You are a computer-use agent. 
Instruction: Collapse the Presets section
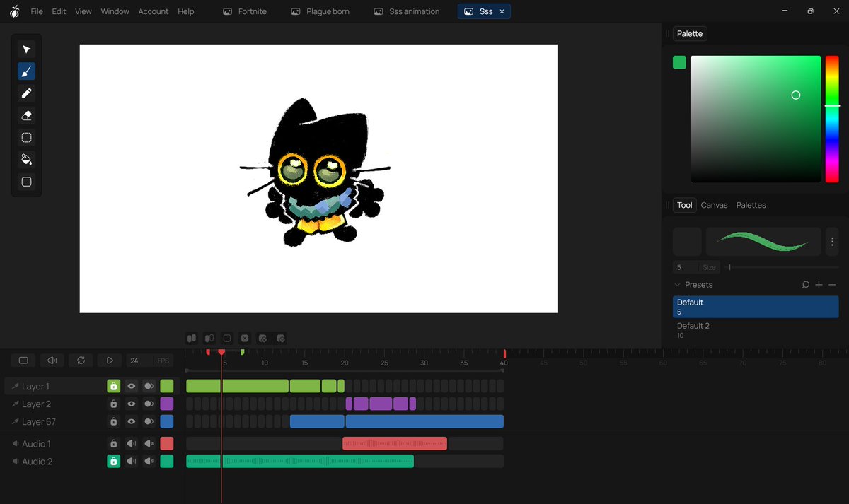676,285
